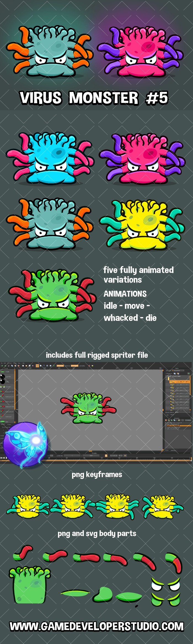Viewport: 193px width, 644px height.
Task: Toggle the Lock Sprites button
Action: 82,366
